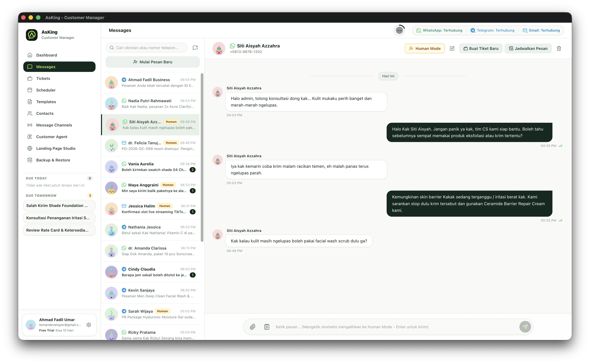
Task: Click the Mulai Pesan Baru button
Action: click(x=153, y=62)
